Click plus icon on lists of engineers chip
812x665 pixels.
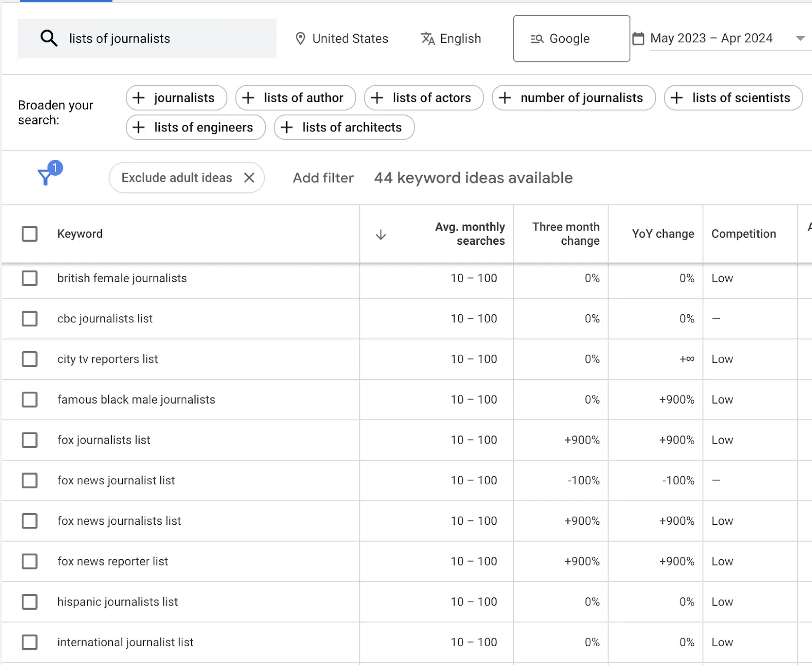(139, 127)
